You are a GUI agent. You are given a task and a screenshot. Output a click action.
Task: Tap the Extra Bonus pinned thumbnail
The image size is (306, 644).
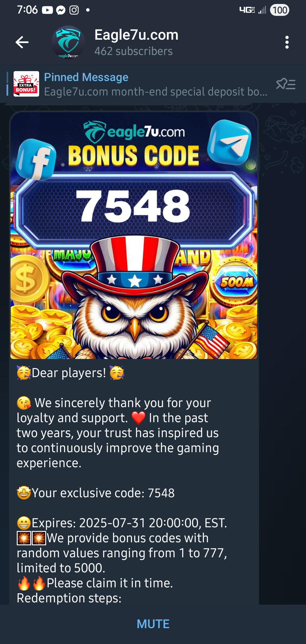coord(26,84)
